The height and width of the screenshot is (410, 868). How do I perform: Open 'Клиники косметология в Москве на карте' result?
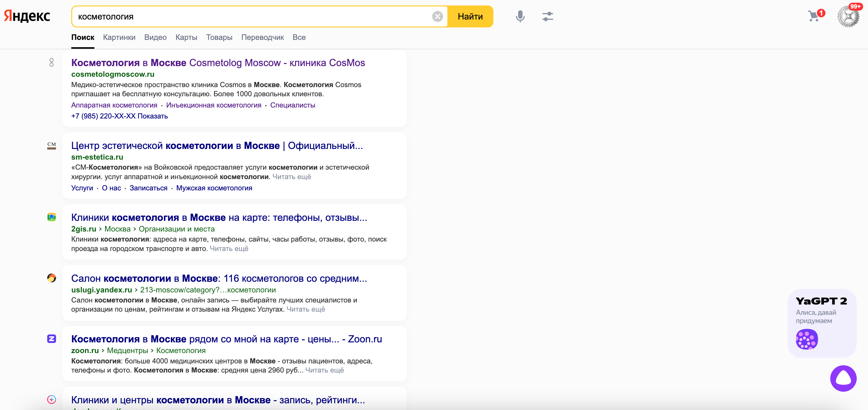[x=219, y=217]
